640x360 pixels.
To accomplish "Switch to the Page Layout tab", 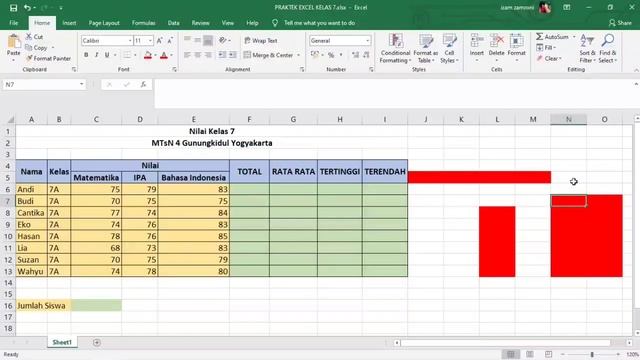I will tap(104, 23).
